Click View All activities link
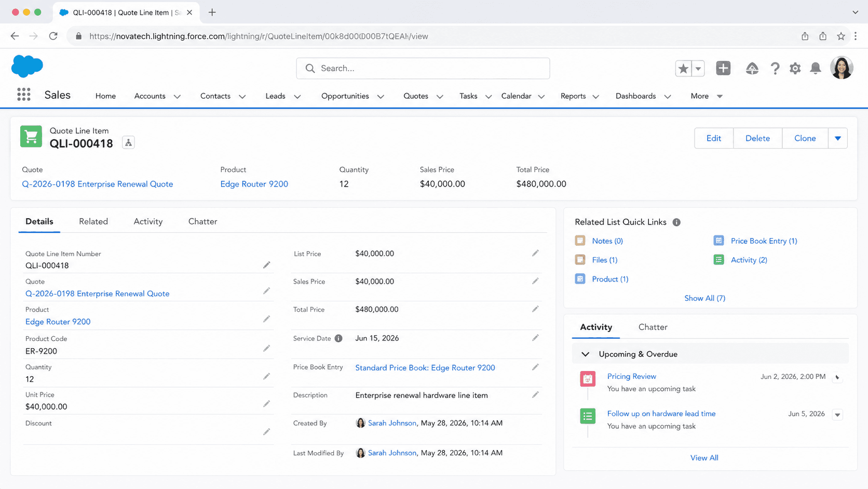Screen dimensions: 868x489 [x=704, y=458]
